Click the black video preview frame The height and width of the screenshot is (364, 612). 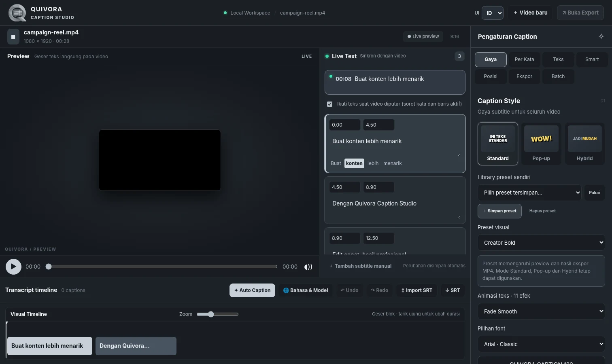point(160,160)
